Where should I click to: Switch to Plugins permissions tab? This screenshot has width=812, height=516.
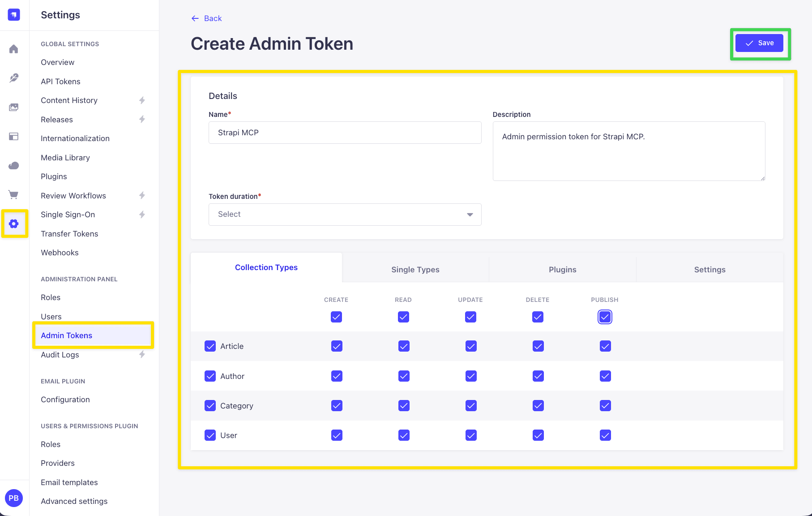[x=563, y=270]
